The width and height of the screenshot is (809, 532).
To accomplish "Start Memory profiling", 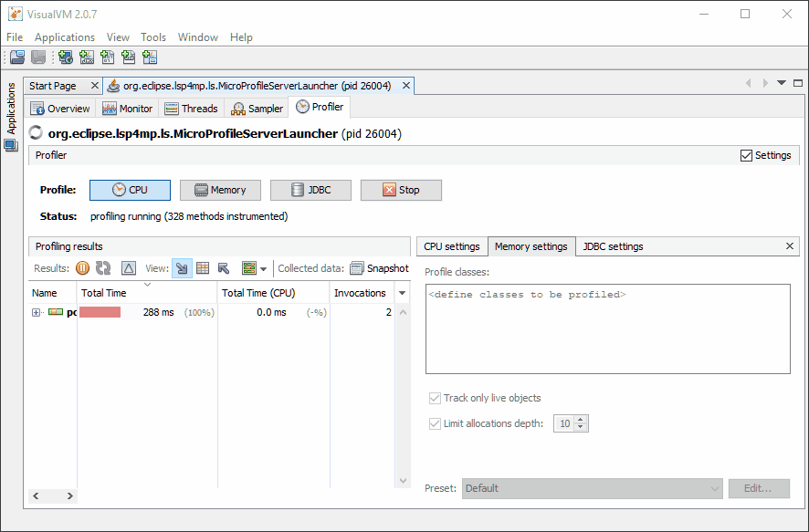I will point(220,190).
